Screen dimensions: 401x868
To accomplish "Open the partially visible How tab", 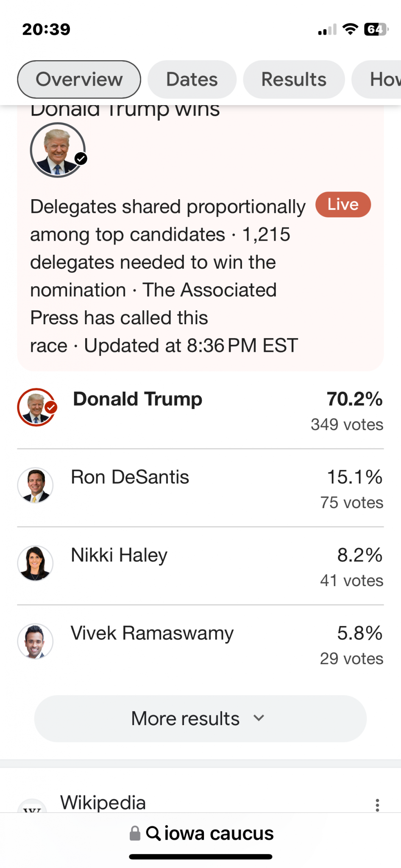I will [x=376, y=79].
